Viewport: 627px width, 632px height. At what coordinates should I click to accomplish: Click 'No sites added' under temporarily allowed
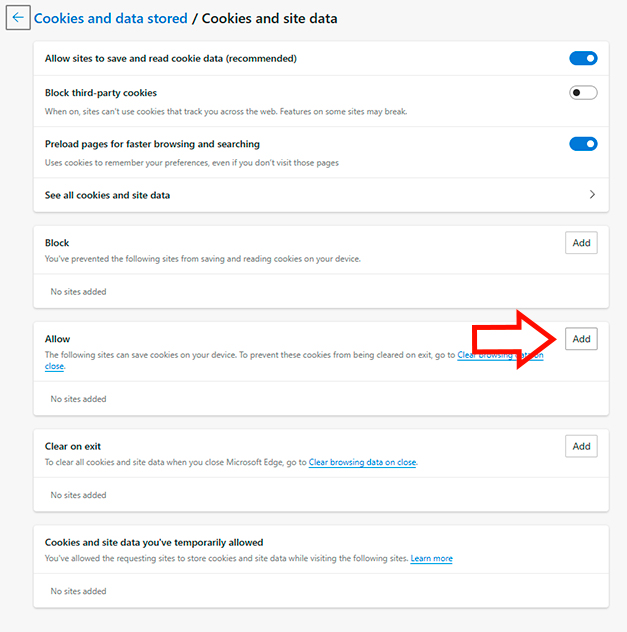click(78, 591)
